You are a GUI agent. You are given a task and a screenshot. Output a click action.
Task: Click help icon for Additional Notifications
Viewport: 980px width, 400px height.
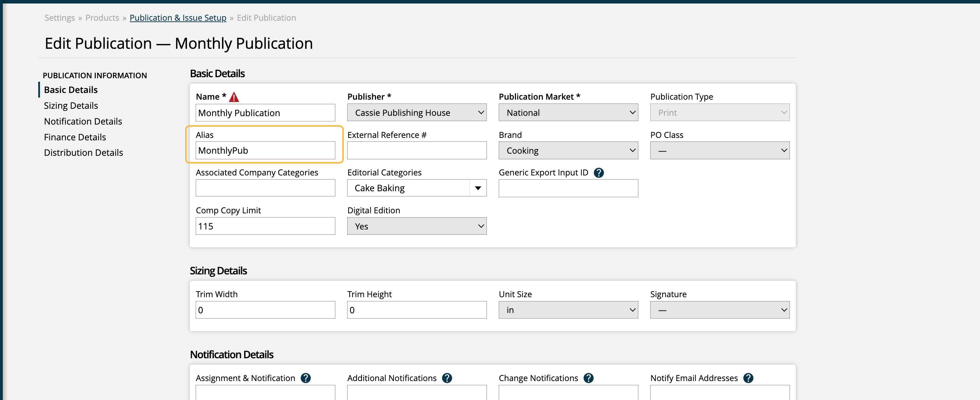coord(447,378)
